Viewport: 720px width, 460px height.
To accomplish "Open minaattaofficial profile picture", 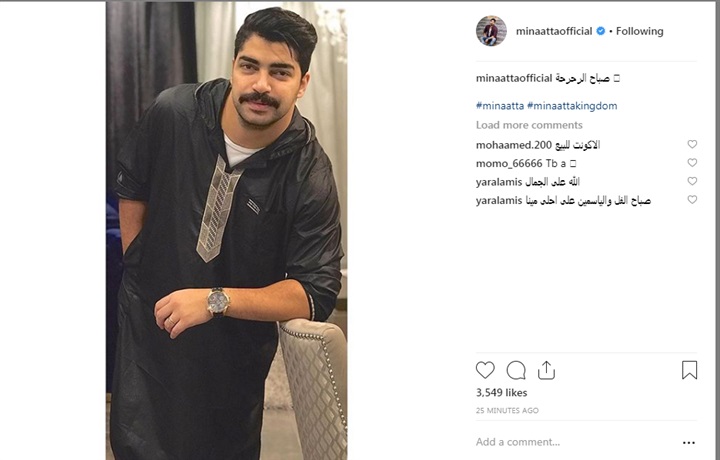I will [x=491, y=31].
